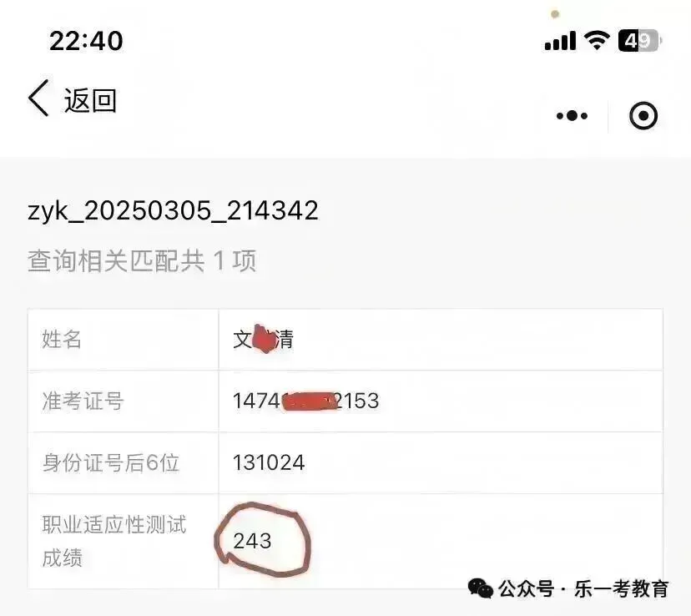Tap the 22:40 clock in status bar
Image resolution: width=691 pixels, height=616 pixels.
86,41
